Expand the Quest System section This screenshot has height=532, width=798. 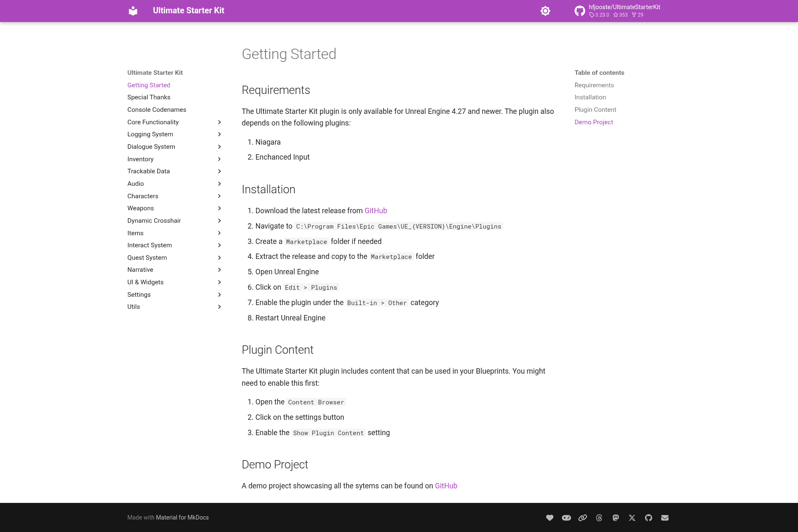(175, 258)
